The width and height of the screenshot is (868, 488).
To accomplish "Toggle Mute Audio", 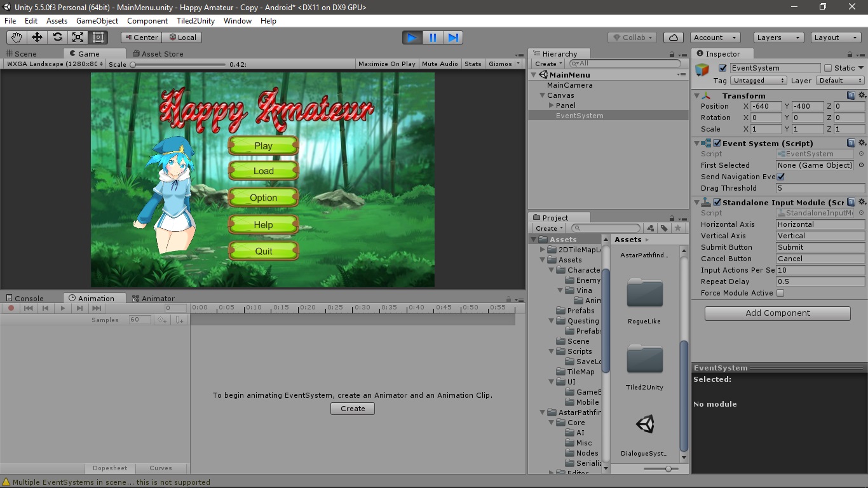I will (440, 64).
